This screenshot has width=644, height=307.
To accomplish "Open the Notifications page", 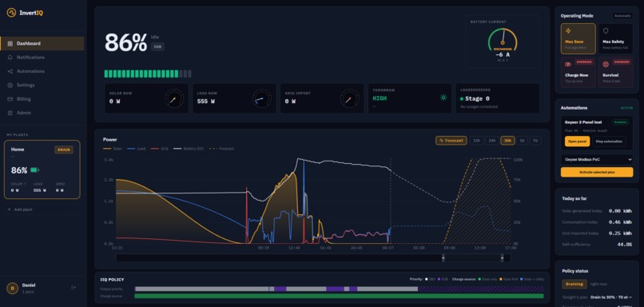I will coord(42,58).
